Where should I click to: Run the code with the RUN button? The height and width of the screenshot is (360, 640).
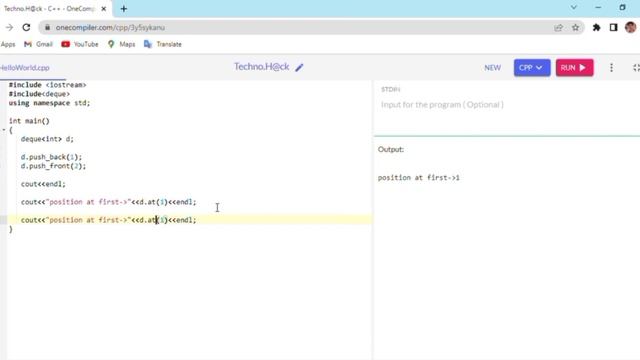(574, 68)
